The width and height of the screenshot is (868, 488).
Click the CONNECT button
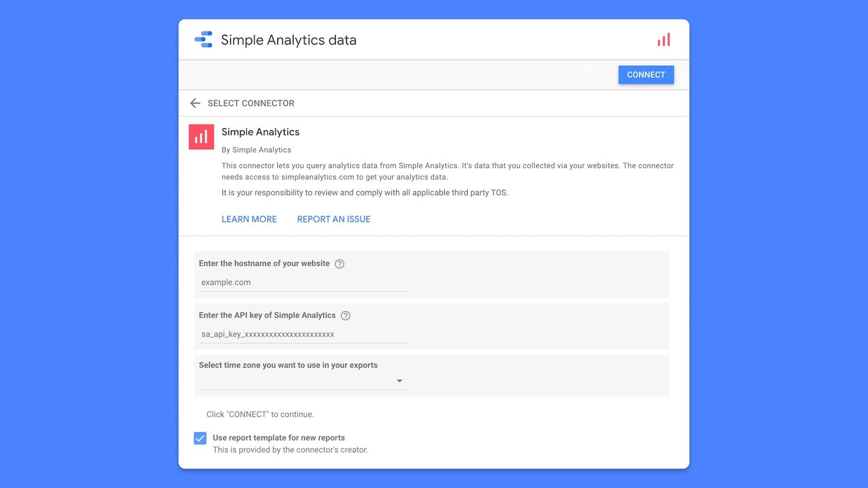point(646,75)
